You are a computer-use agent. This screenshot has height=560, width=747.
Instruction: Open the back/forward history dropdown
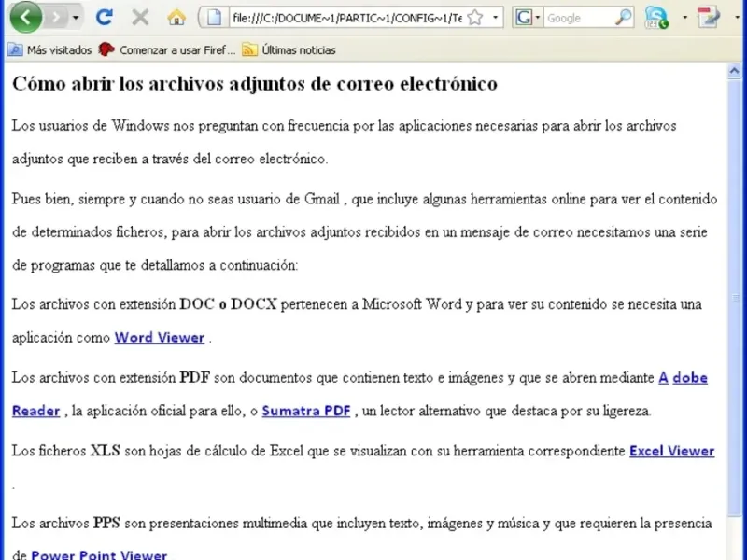pos(76,18)
